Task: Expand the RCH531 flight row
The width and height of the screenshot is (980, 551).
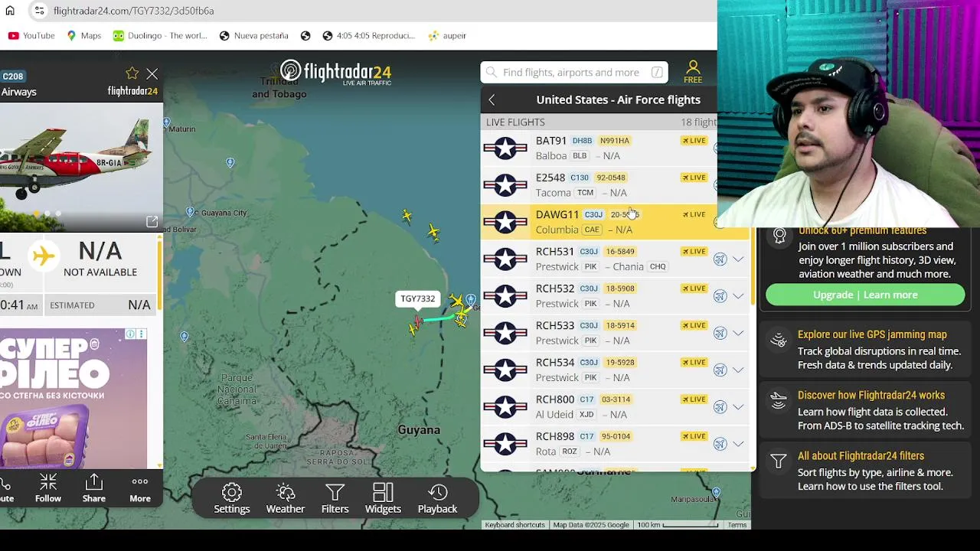Action: click(x=738, y=259)
